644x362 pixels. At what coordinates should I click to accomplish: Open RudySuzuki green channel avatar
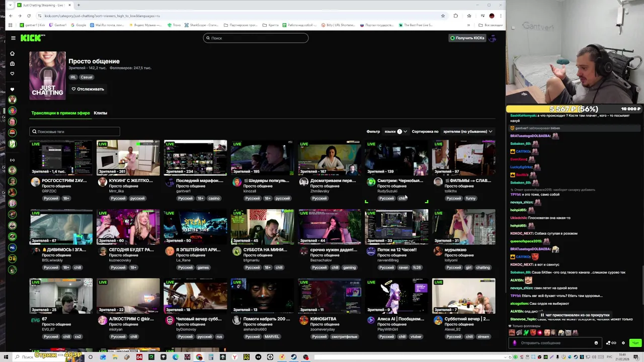pos(371,182)
